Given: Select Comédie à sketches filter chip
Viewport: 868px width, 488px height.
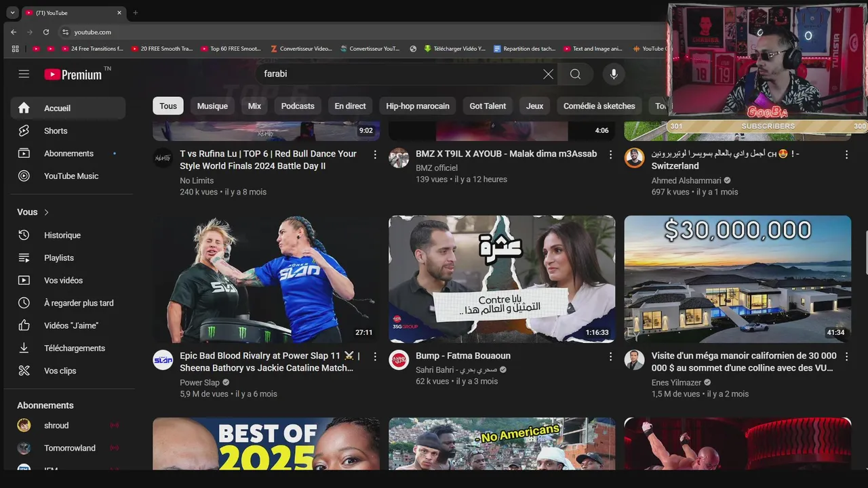Looking at the screenshot, I should pos(599,106).
